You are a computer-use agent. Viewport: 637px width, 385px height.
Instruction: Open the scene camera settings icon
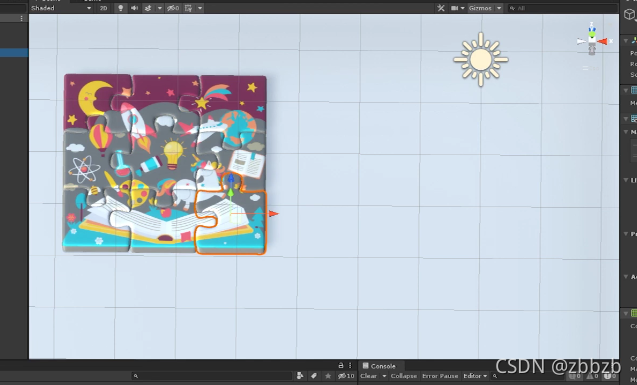pyautogui.click(x=455, y=8)
